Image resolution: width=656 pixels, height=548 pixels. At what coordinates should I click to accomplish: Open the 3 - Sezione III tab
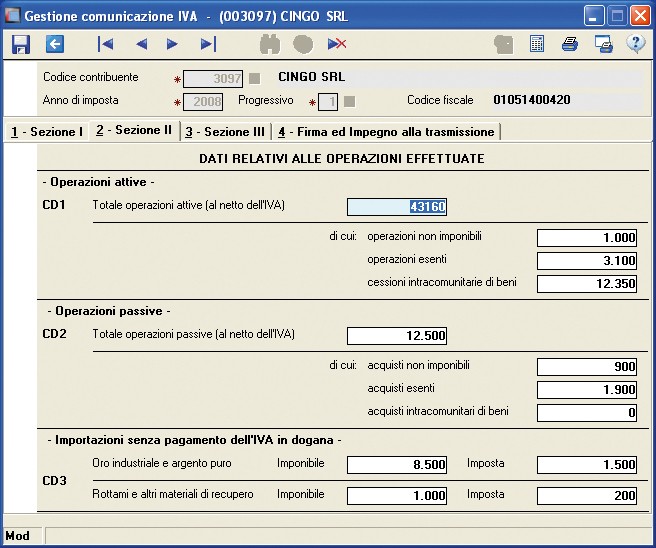(225, 132)
